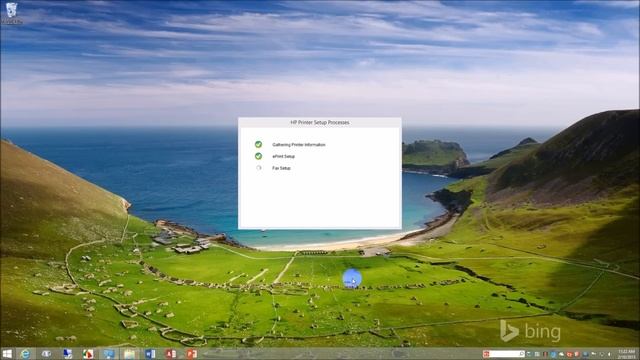Open File Explorer folder on the taskbar
Image resolution: width=640 pixels, height=360 pixels.
tap(129, 354)
